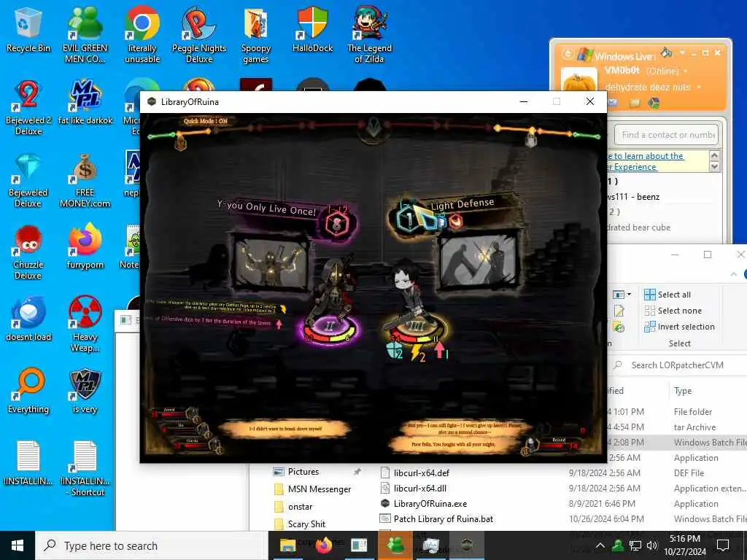This screenshot has width=747, height=560.
Task: Open the Spoopy games folder icon
Action: pyautogui.click(x=256, y=35)
